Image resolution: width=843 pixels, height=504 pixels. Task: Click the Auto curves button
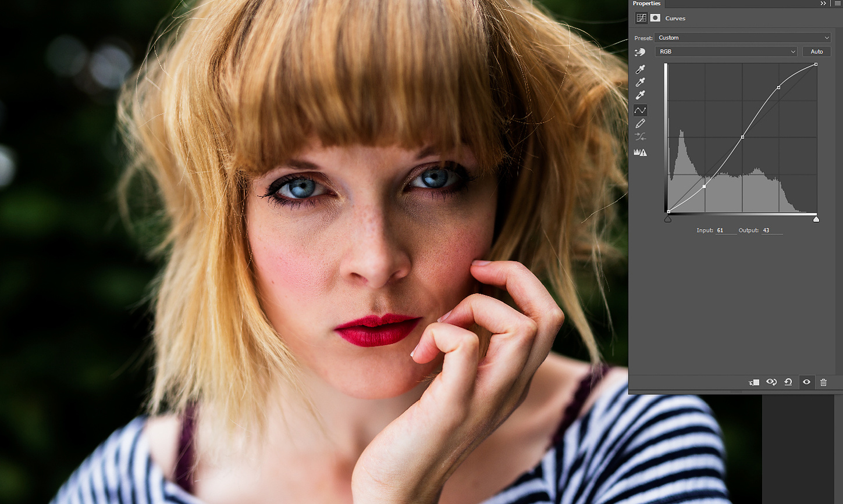click(817, 52)
